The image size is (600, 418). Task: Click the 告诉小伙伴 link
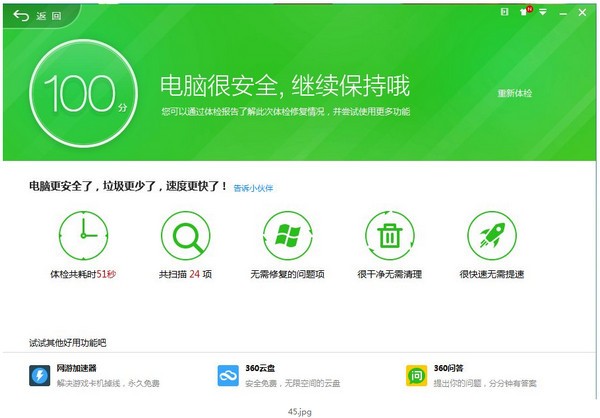(x=253, y=188)
